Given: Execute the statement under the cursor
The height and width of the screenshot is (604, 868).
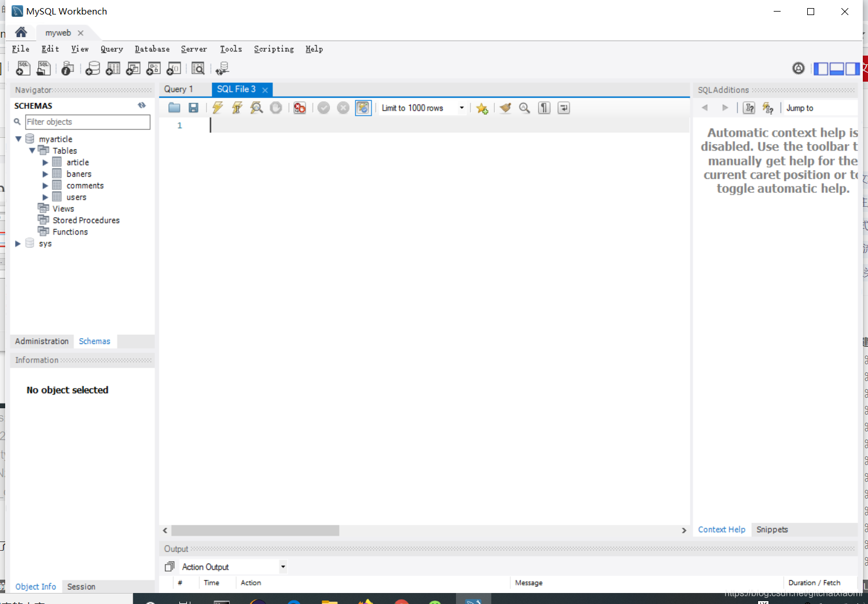Looking at the screenshot, I should coord(237,108).
